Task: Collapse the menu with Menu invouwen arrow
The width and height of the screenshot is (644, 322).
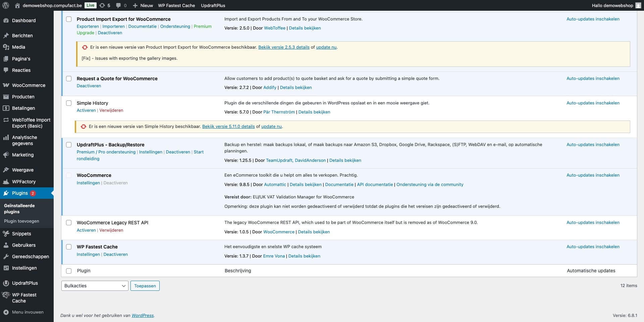Action: [6, 312]
